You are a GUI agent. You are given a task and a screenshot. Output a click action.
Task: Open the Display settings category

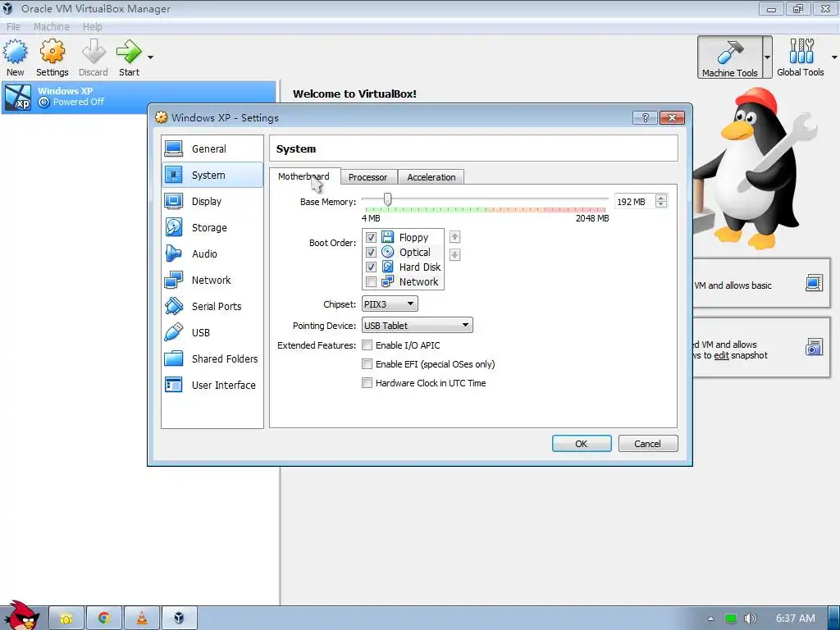pyautogui.click(x=212, y=202)
